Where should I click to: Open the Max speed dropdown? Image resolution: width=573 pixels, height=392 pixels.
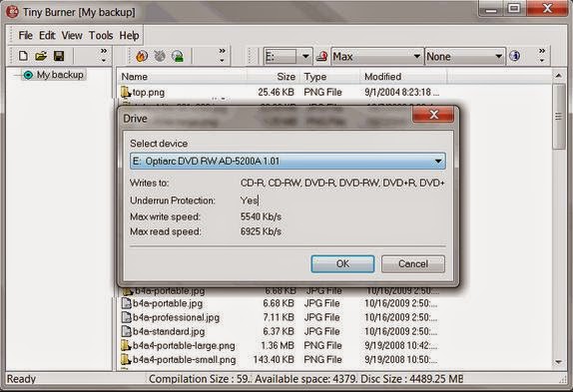tap(416, 57)
